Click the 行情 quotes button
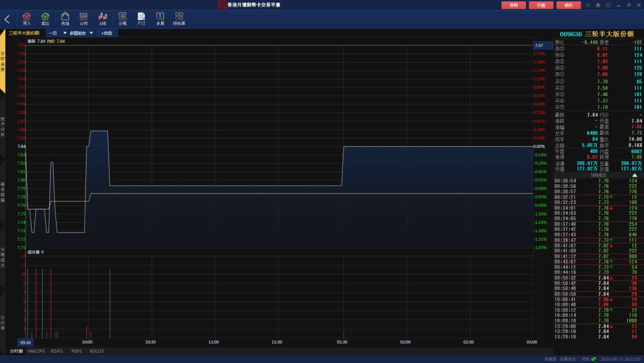 pyautogui.click(x=541, y=5)
